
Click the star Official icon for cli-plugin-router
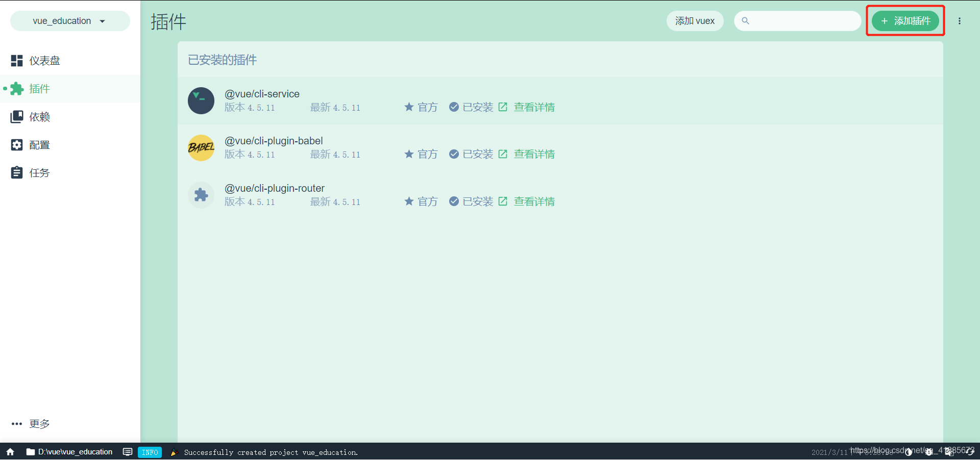point(409,201)
